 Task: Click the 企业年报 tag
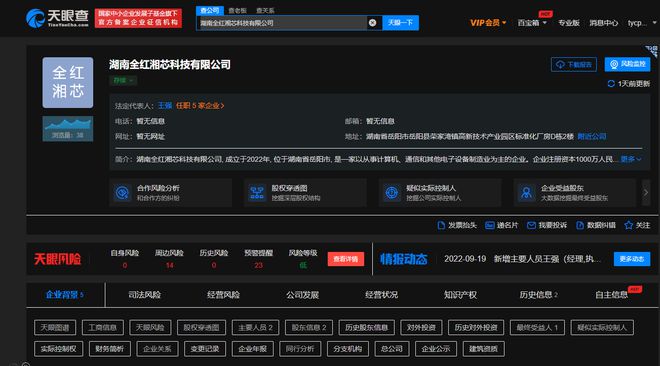[253, 349]
